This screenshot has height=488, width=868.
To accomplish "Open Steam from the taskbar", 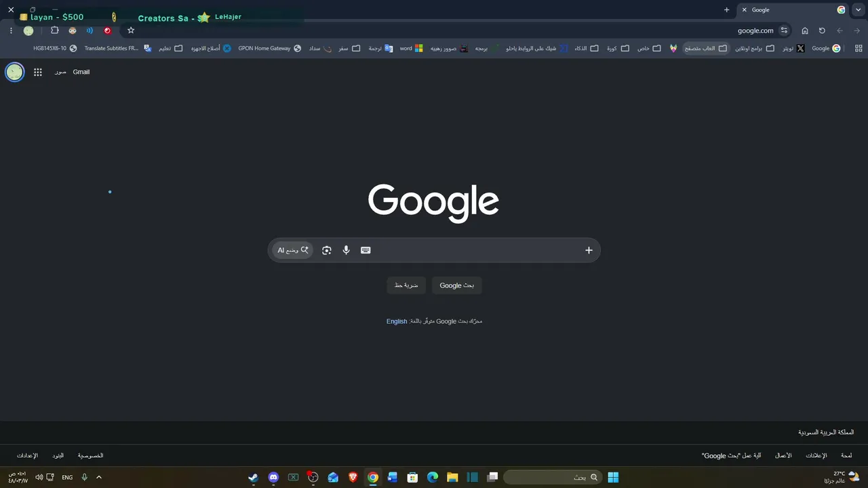I will [x=253, y=477].
